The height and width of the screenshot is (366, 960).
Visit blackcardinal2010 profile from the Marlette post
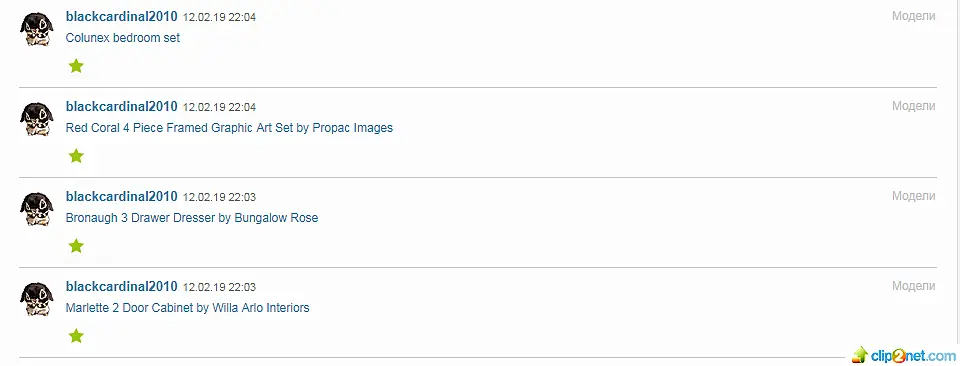[x=121, y=286]
